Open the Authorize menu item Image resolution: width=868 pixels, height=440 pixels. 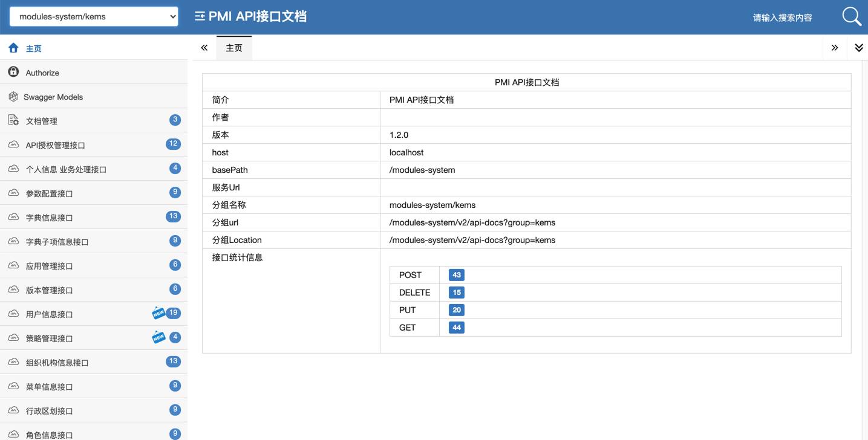pos(94,72)
